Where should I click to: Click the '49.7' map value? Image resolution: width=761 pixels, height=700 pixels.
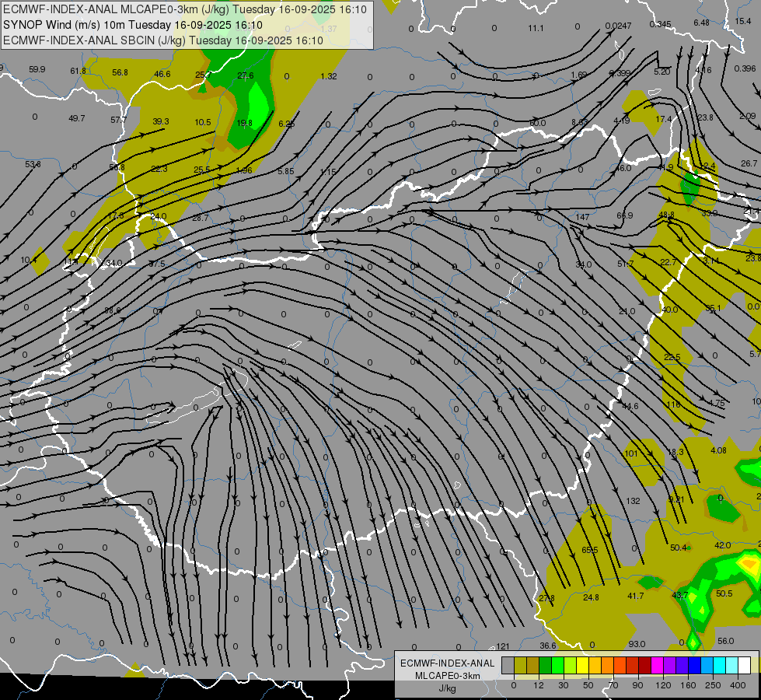pyautogui.click(x=77, y=118)
